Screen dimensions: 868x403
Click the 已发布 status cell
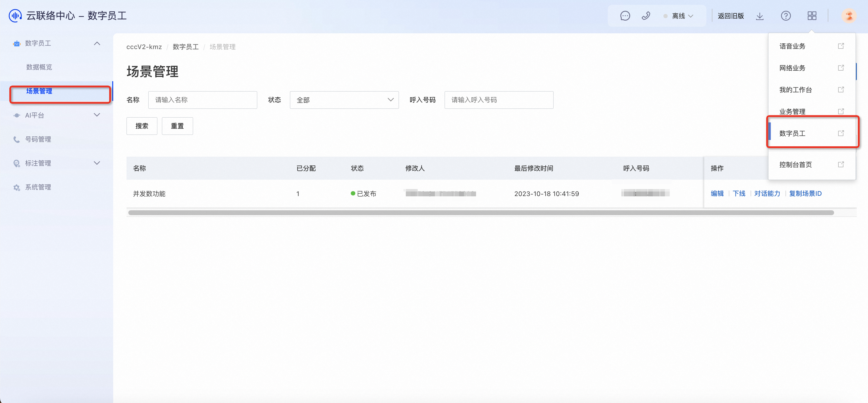(x=363, y=194)
